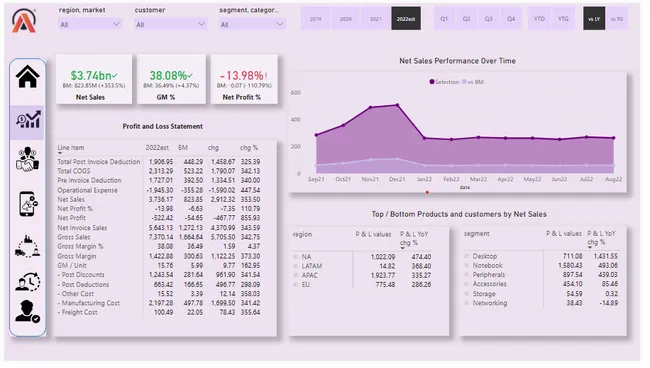Sort by Line Item column header

[x=71, y=148]
